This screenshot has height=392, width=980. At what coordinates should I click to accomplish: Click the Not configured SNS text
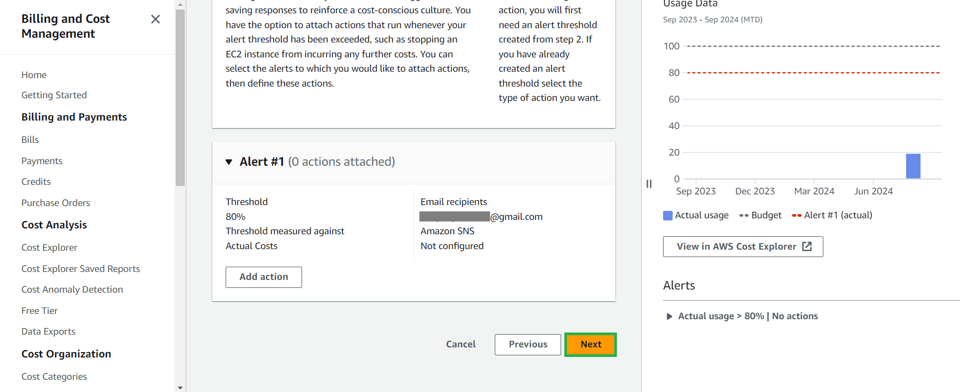pos(452,246)
